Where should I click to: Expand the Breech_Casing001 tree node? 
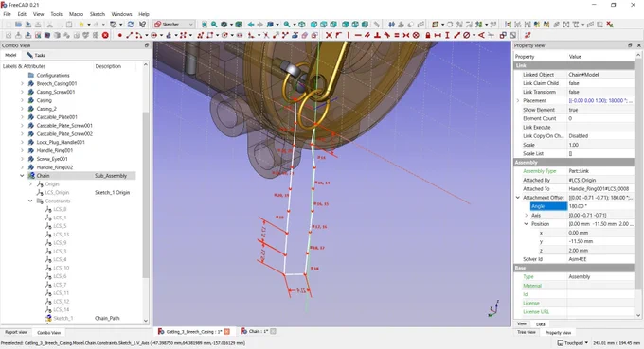[x=22, y=83]
